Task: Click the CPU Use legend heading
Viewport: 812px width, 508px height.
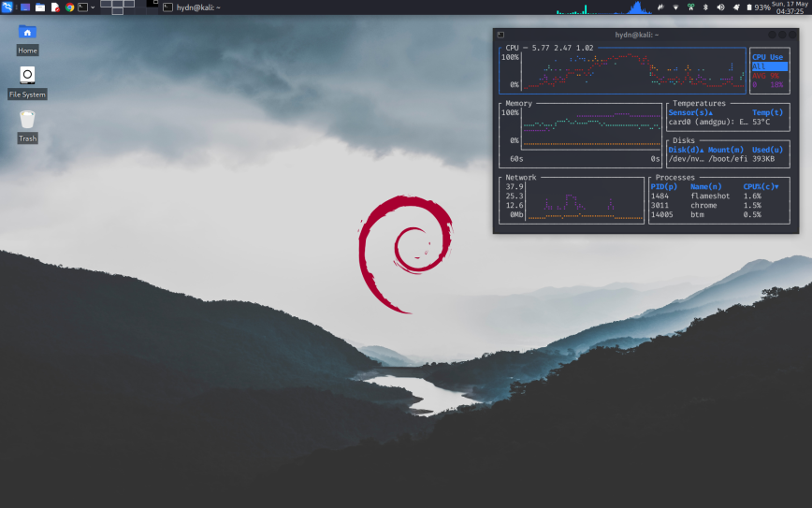Action: pos(767,57)
